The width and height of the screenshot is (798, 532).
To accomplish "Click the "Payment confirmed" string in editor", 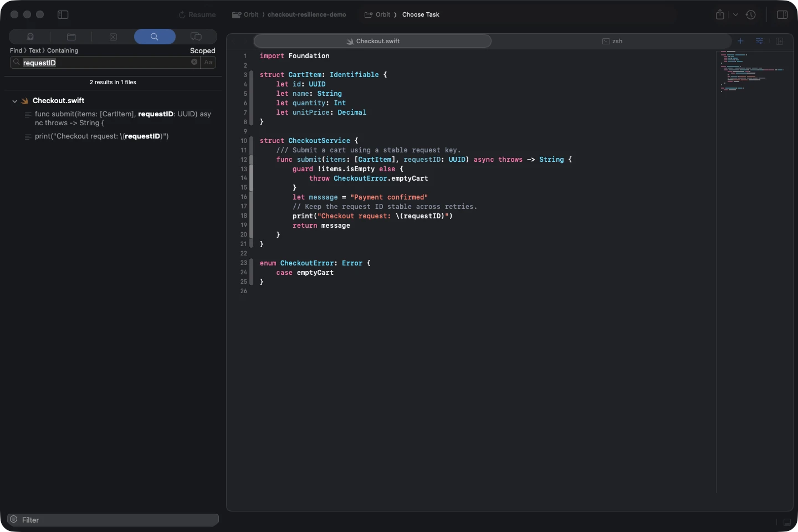I will 389,197.
